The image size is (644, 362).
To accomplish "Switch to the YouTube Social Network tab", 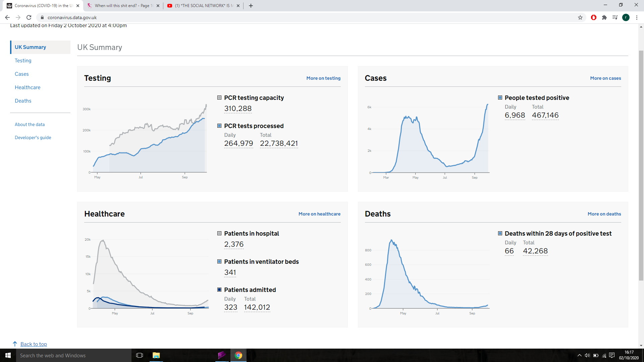I will click(x=204, y=6).
